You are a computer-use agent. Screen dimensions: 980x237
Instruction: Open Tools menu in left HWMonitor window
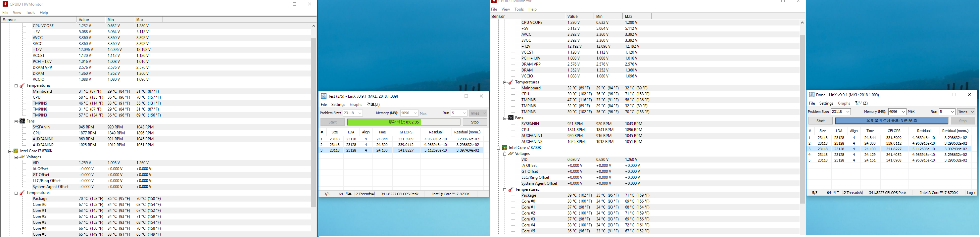30,13
